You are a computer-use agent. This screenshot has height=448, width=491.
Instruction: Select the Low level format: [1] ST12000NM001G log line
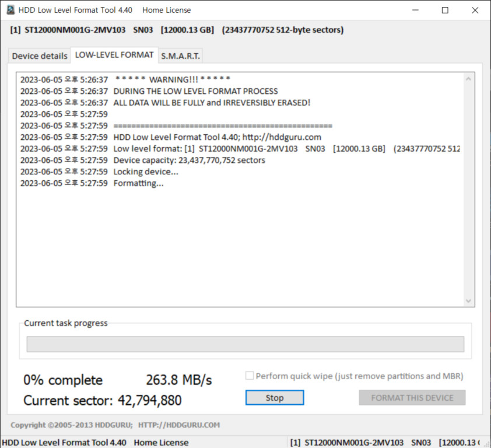click(240, 149)
